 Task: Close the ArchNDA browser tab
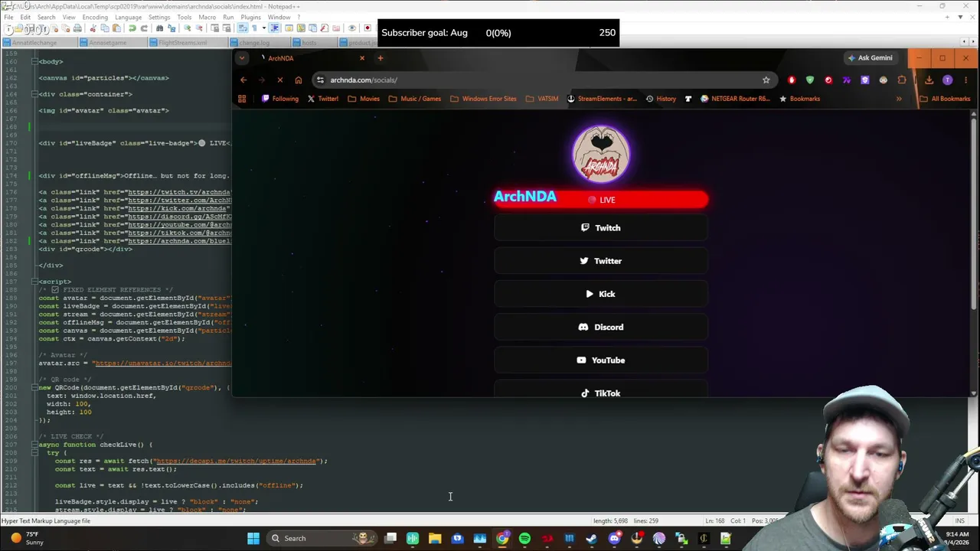[362, 58]
